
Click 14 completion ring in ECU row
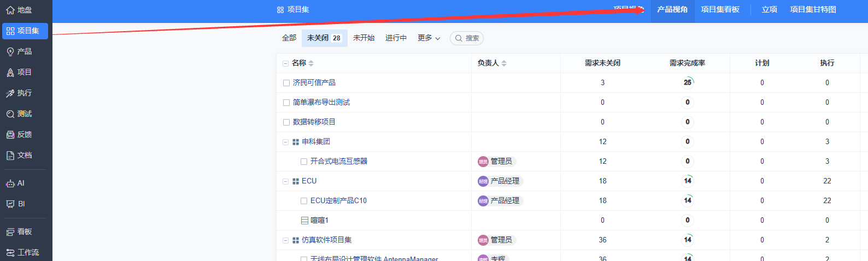688,181
